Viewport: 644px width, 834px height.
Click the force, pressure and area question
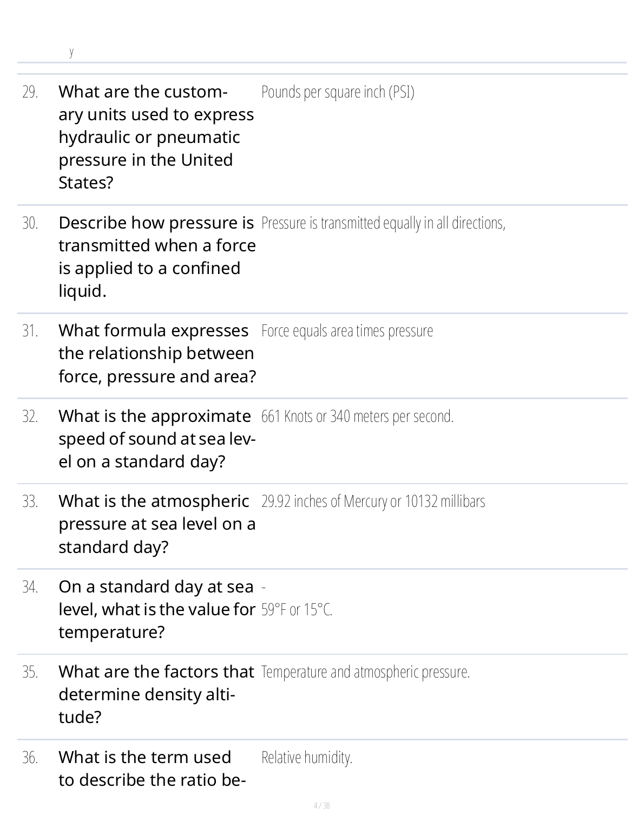pos(157,354)
